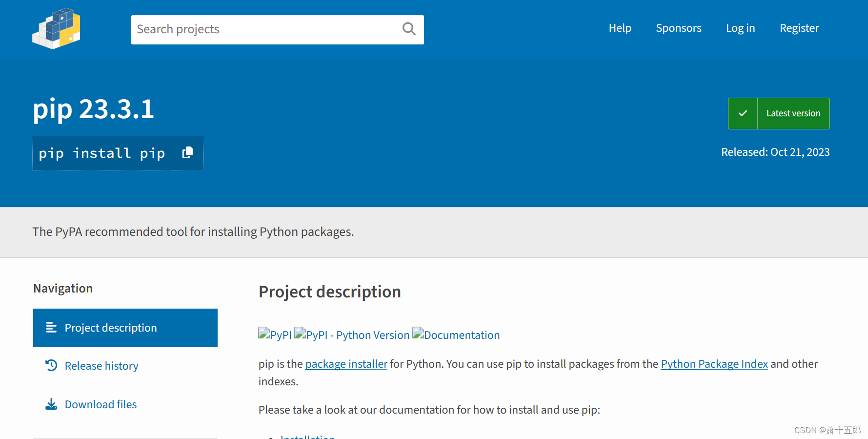Click 'Please take a look at our documentation' text
Screen dimensions: 868x439
click(x=429, y=410)
